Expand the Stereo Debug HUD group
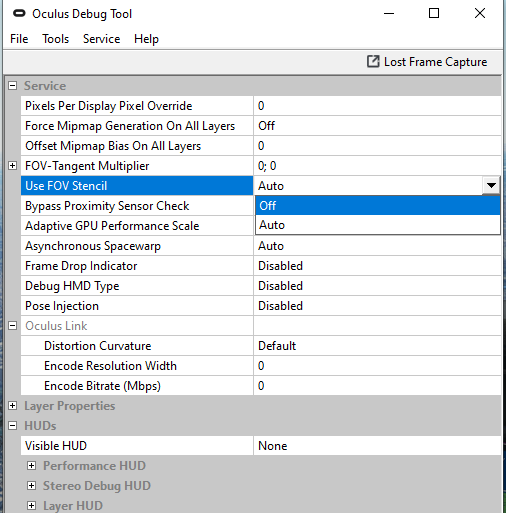This screenshot has width=506, height=513. click(31, 486)
